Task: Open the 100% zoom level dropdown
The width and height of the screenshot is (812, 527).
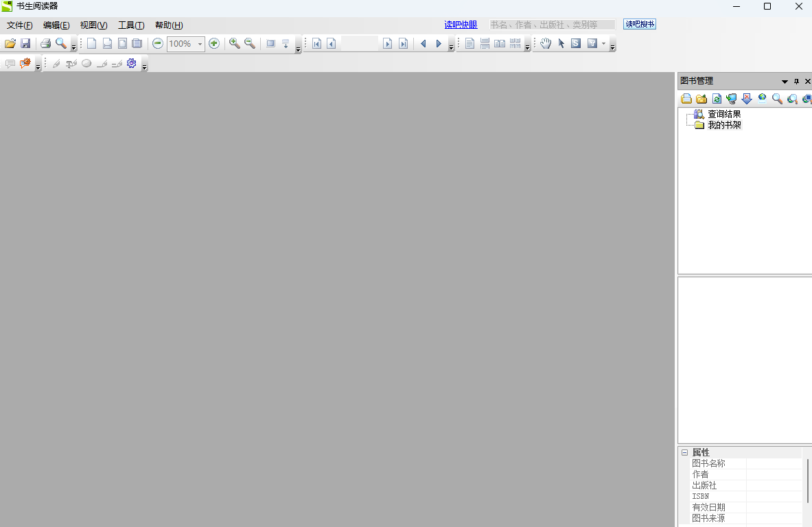Action: pos(200,44)
